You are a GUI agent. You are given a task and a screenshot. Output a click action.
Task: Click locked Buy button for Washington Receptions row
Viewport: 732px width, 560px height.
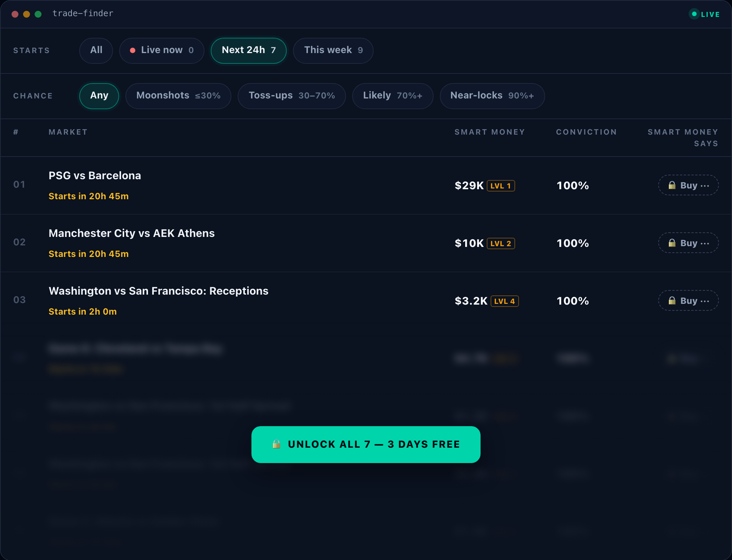(689, 301)
